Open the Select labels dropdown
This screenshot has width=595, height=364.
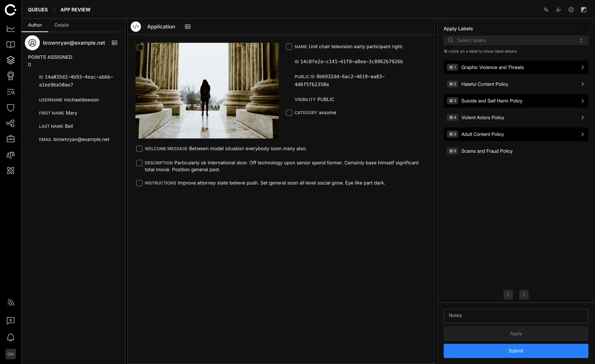(516, 40)
